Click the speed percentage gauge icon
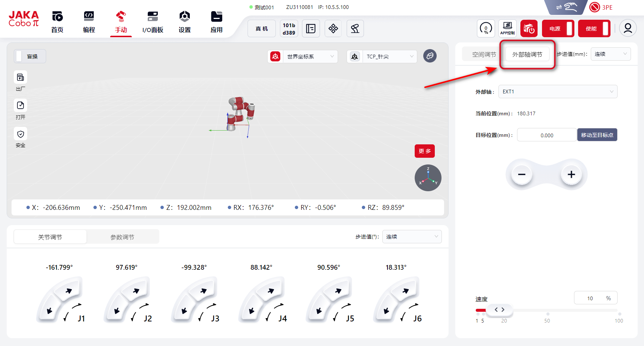644x346 pixels. point(486,28)
